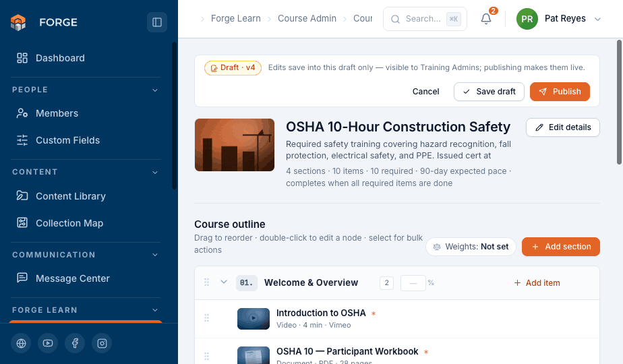Click the required asterisk beside Introduction to OSHA
The height and width of the screenshot is (364, 623).
(x=374, y=313)
